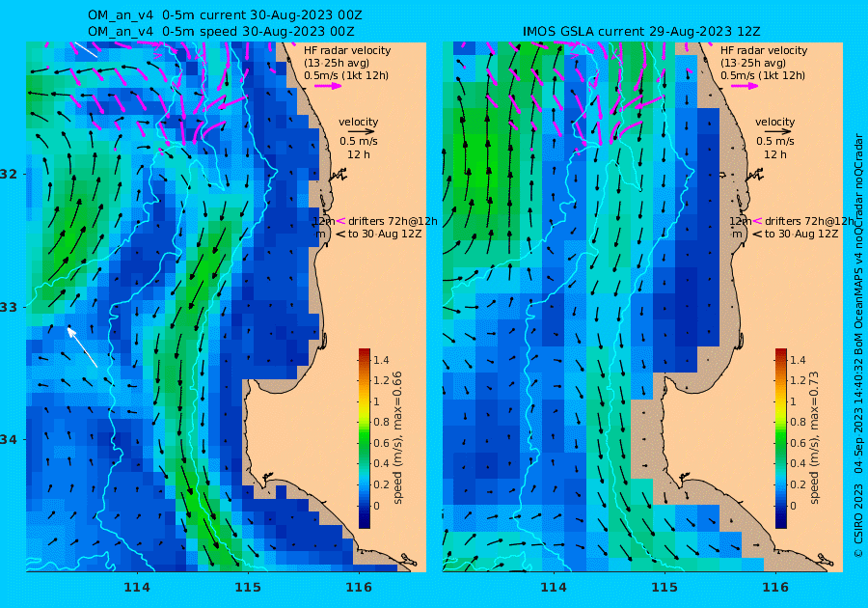Click the 1.4 tick on max=0.66 color bar
Screen dimensions: 868x608
[x=381, y=361]
